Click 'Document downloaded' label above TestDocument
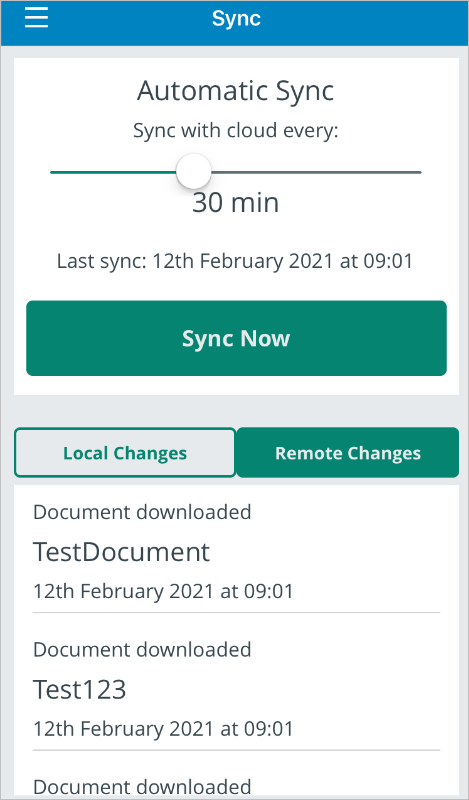 (142, 512)
